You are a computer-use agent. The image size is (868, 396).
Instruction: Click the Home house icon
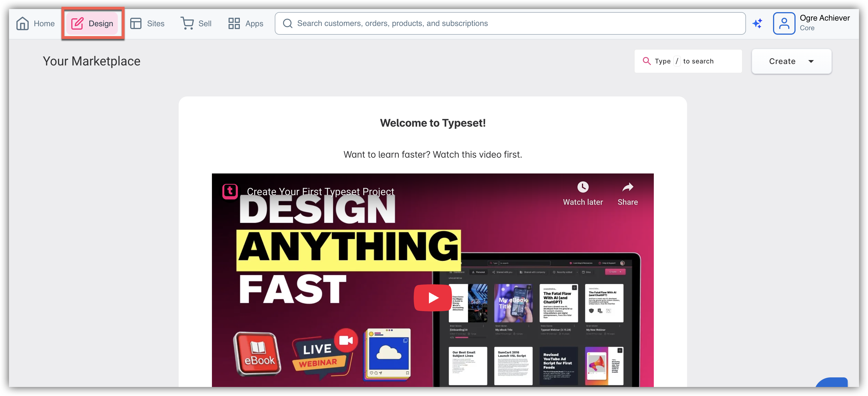[x=23, y=23]
